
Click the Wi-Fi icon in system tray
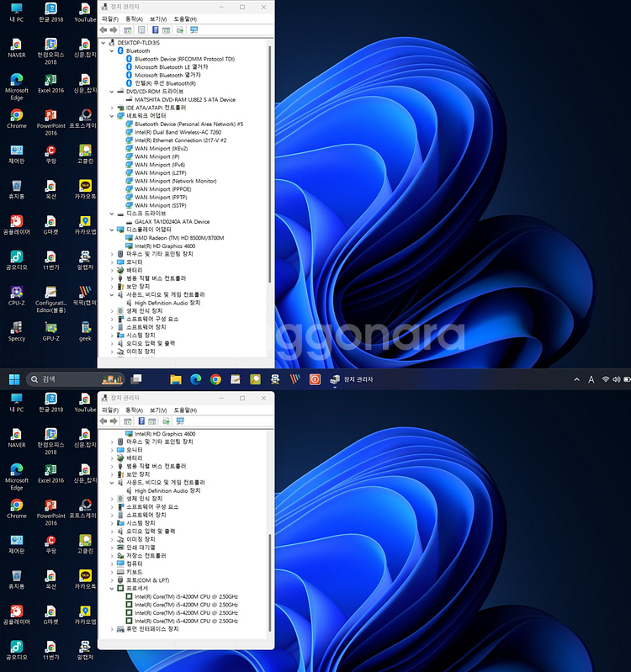pos(605,380)
